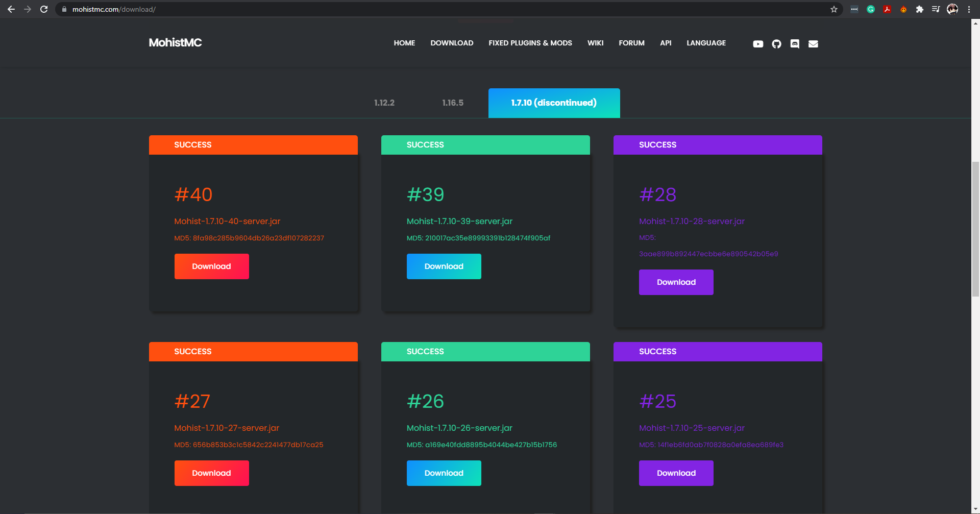980x514 pixels.
Task: Switch to the 1.12.2 version tab
Action: [x=384, y=103]
